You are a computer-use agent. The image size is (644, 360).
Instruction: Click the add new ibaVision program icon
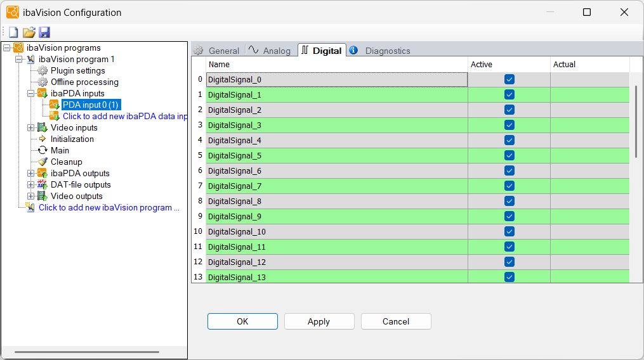(x=30, y=207)
